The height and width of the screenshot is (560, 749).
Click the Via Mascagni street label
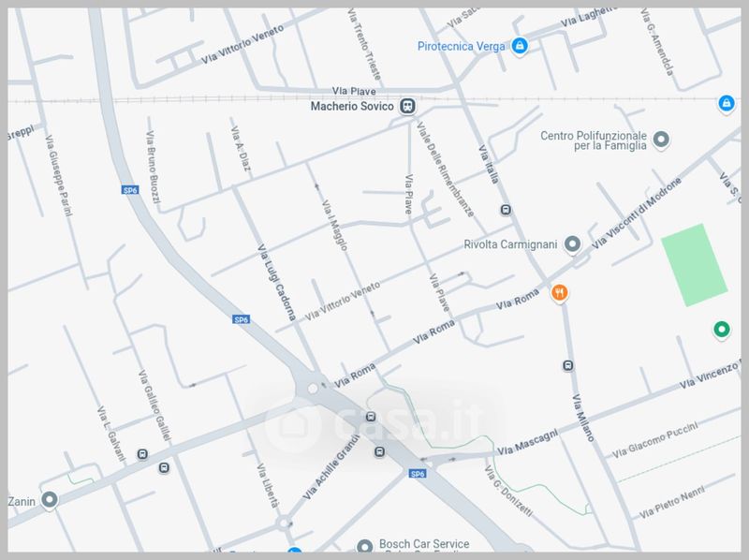click(x=527, y=442)
